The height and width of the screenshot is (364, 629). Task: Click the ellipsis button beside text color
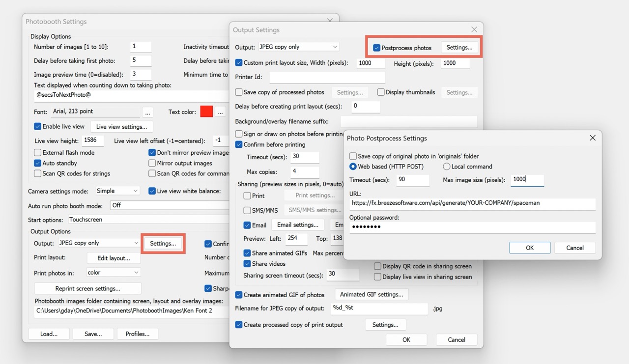(x=220, y=112)
